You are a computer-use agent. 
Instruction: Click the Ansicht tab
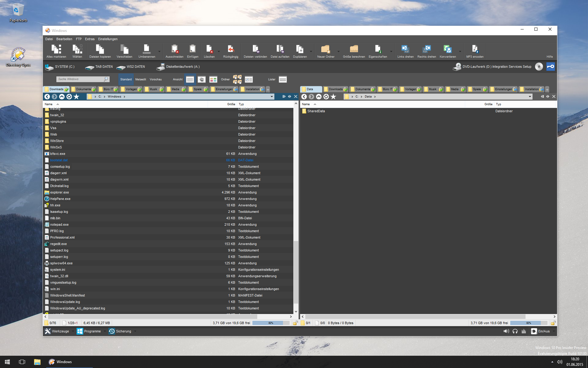coord(176,79)
